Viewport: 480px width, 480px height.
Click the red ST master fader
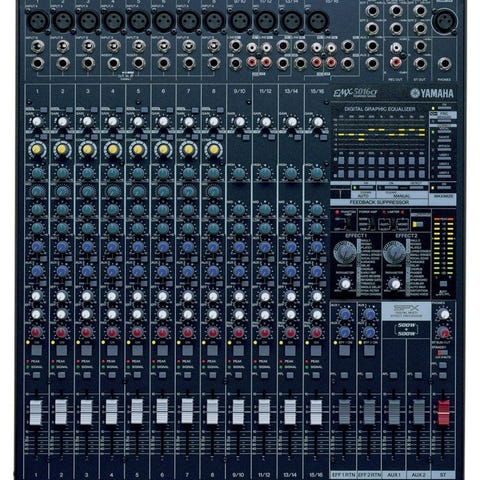pos(444,413)
